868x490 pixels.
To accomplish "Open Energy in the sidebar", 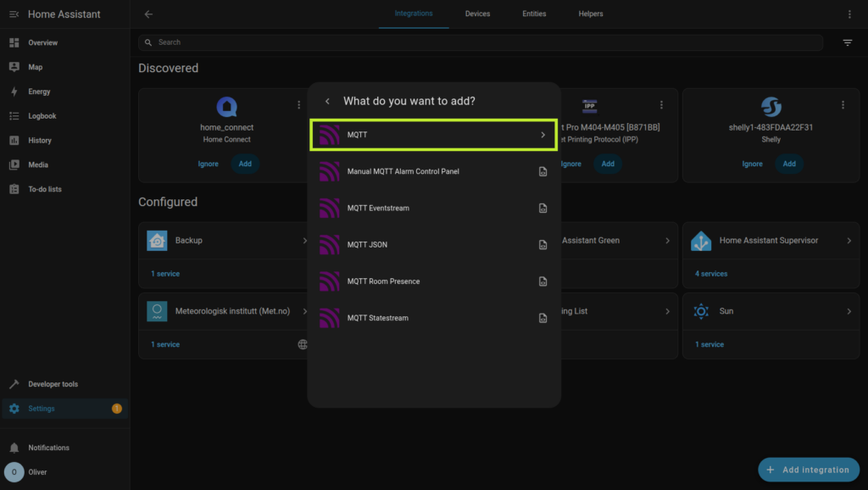I will click(x=39, y=92).
